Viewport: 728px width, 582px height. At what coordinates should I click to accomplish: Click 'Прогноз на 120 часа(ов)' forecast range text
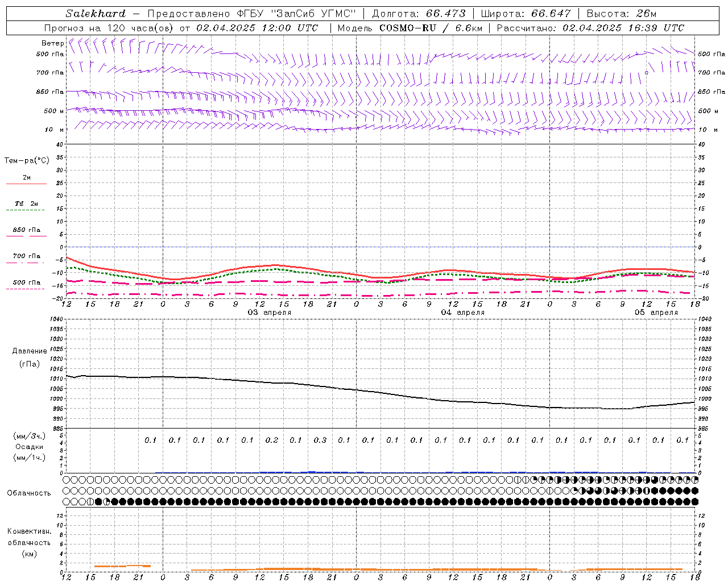coord(109,28)
